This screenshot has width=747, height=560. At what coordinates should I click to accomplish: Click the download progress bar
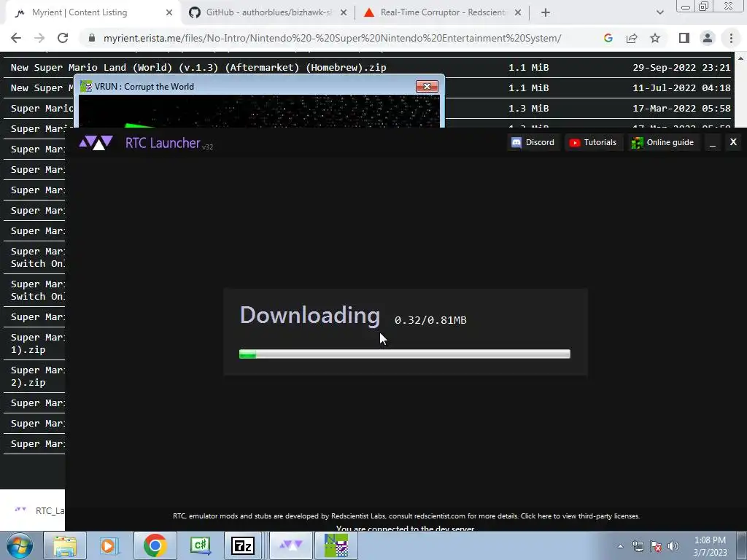click(404, 354)
